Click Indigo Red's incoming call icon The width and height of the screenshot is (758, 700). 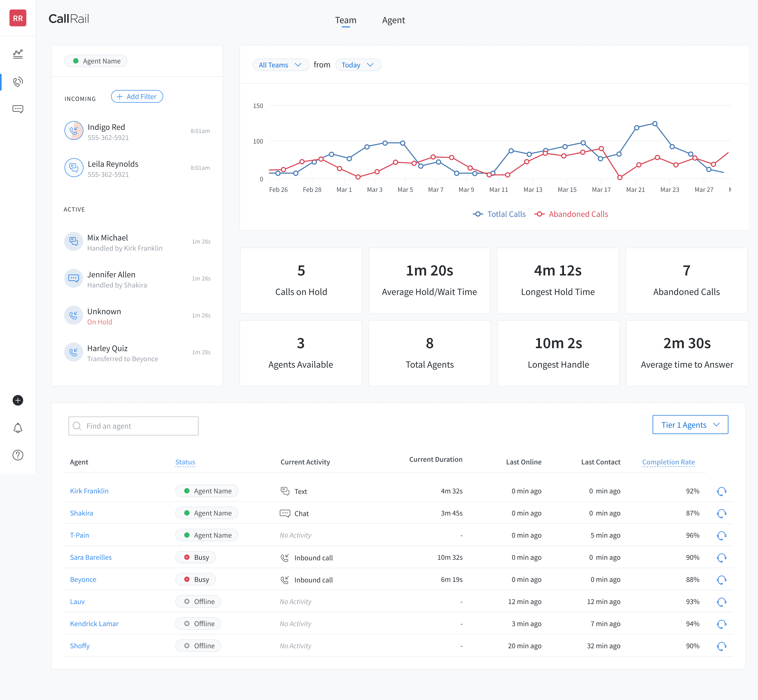click(74, 131)
